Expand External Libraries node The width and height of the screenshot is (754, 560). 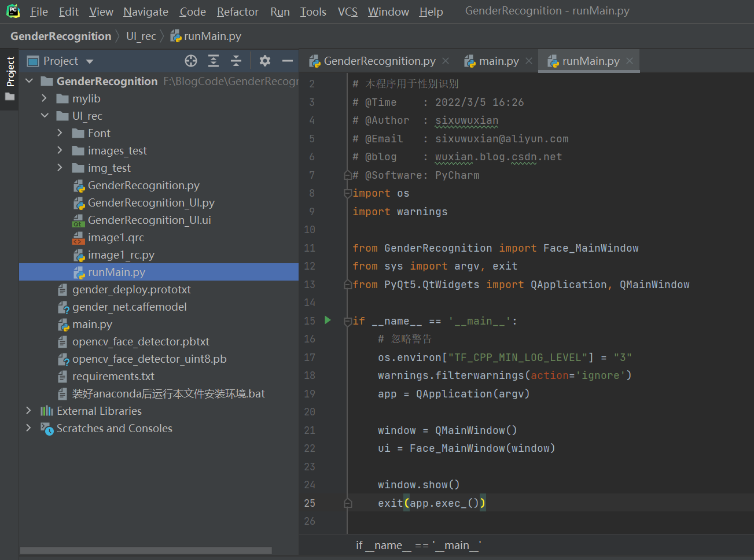click(x=29, y=411)
